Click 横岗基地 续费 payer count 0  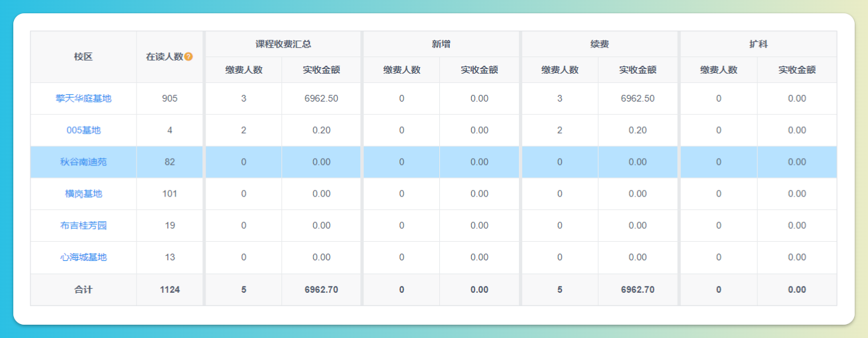tap(560, 194)
